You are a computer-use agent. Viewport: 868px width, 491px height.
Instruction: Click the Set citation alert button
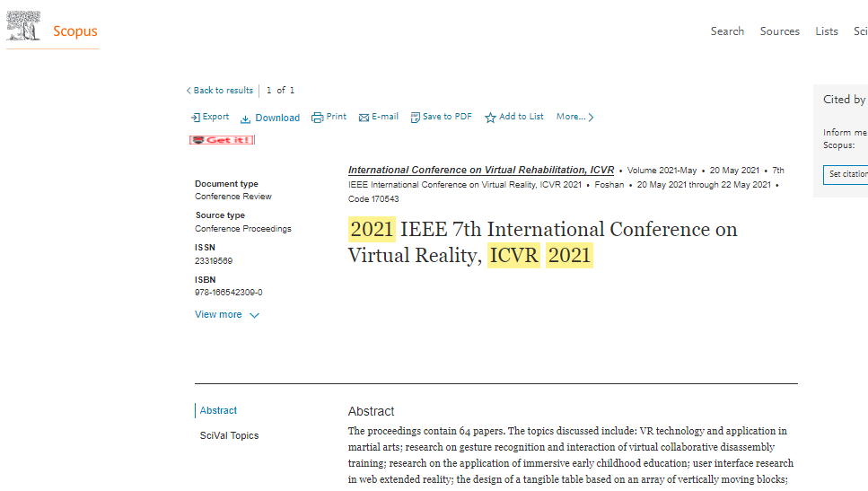pyautogui.click(x=846, y=174)
